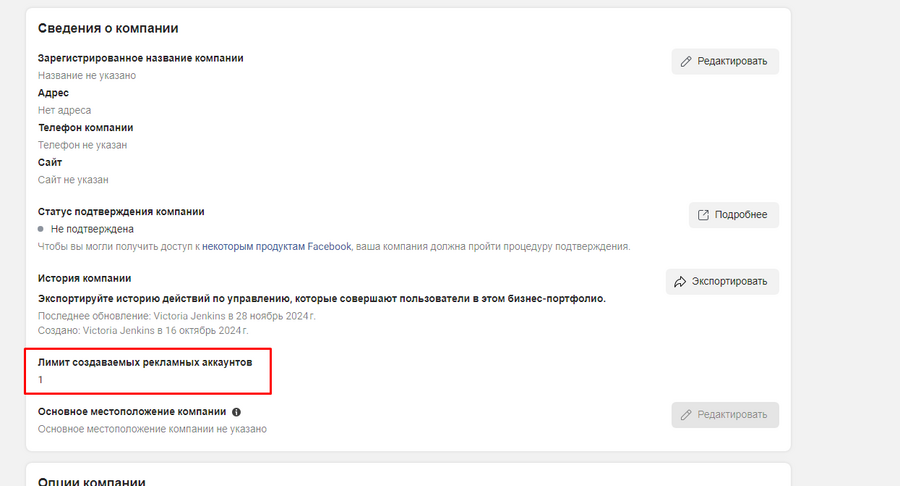
Task: Open Подробнее about verification status
Action: [734, 215]
